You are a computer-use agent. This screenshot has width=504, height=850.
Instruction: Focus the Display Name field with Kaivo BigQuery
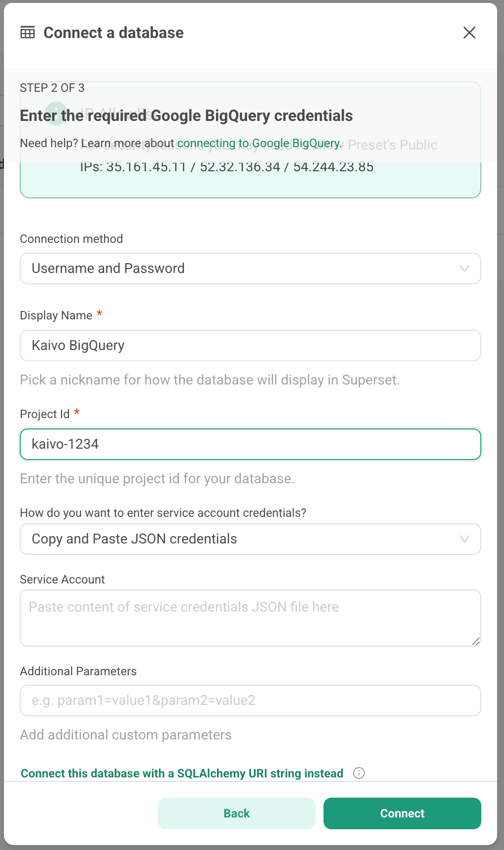click(251, 346)
